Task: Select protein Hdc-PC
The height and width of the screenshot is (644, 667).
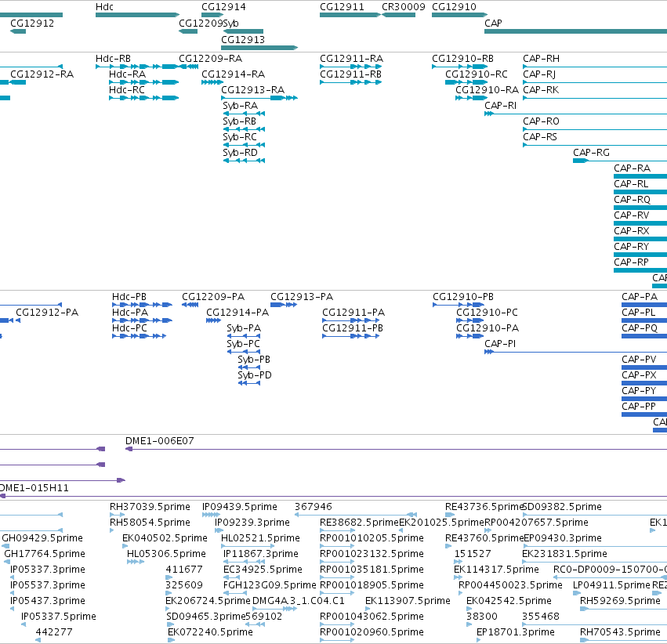Action: (139, 336)
